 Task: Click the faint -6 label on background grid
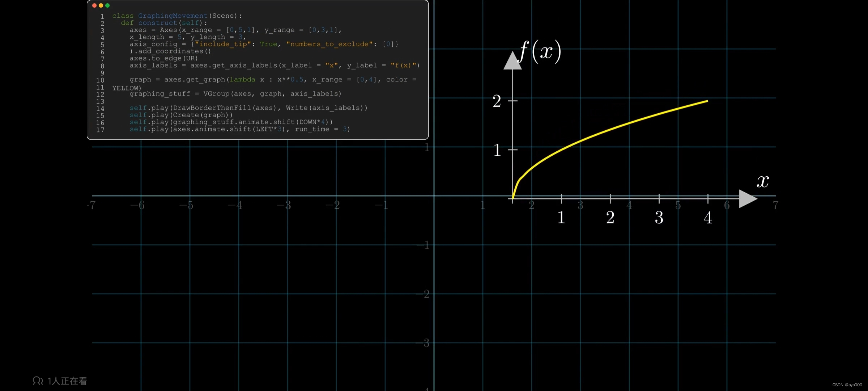point(137,205)
